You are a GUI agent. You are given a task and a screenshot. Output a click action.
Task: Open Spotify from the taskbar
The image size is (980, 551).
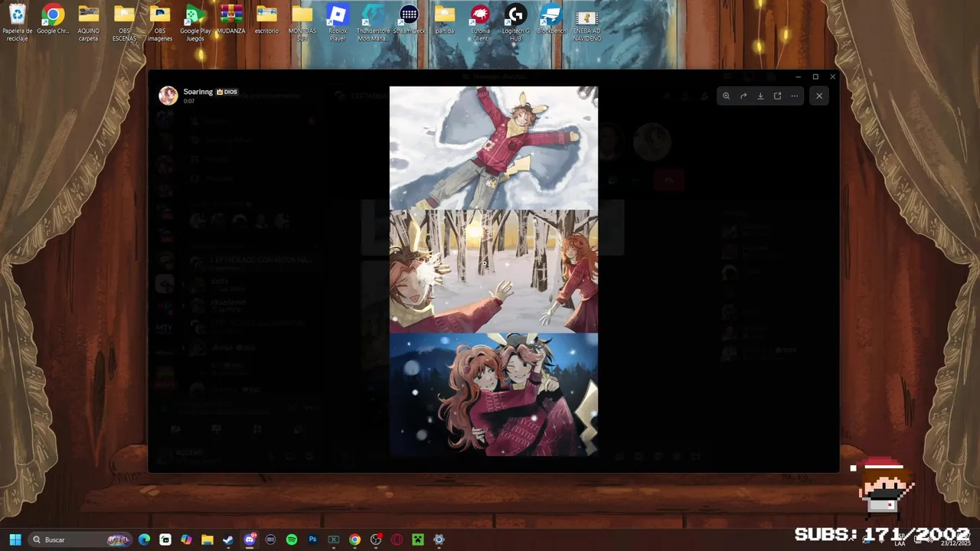(x=292, y=540)
